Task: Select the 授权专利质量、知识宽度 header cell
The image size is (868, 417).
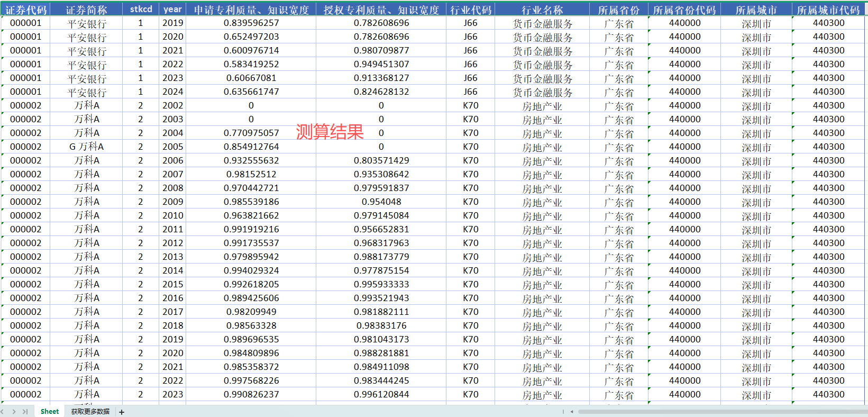Action: point(381,10)
